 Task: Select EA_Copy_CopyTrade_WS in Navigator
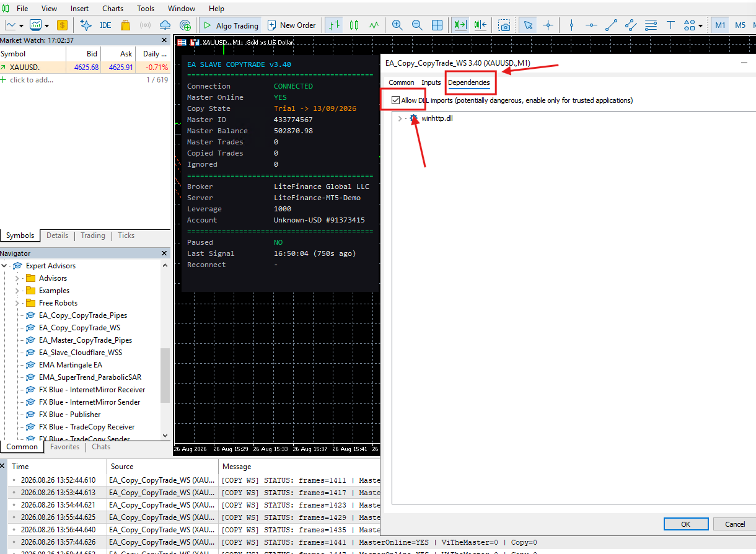[79, 328]
